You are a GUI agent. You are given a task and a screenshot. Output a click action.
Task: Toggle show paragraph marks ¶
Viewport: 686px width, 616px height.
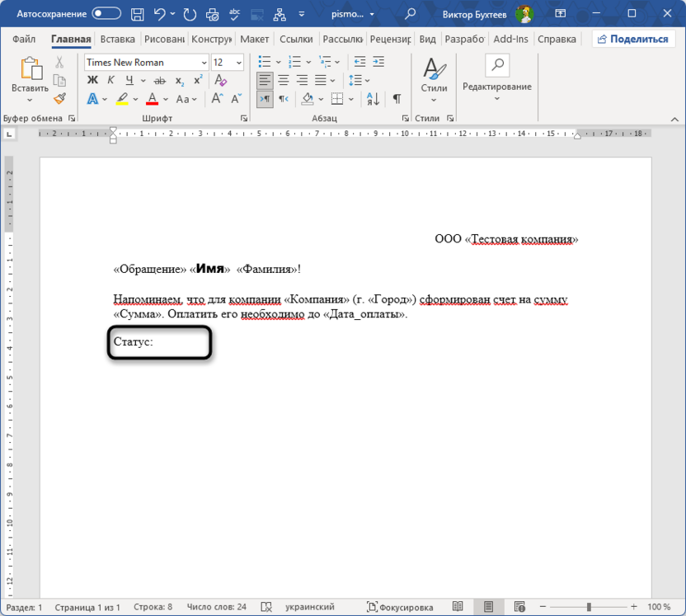pos(397,99)
